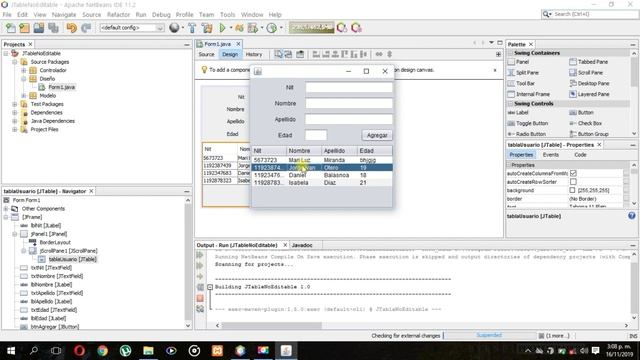Screen dimensions: 640x360
Task: Open the Refactor menu
Action: click(118, 15)
